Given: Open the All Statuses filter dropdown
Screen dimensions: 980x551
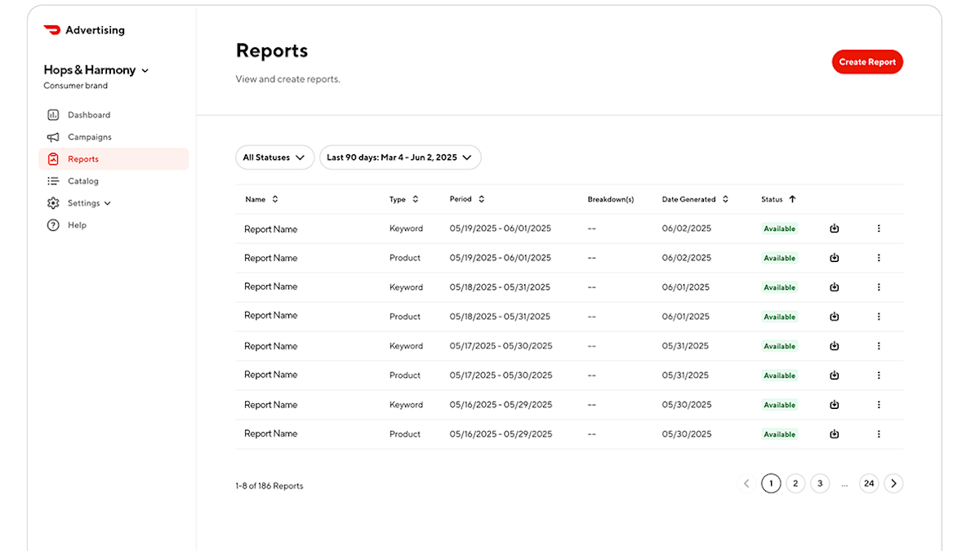Looking at the screenshot, I should 274,157.
